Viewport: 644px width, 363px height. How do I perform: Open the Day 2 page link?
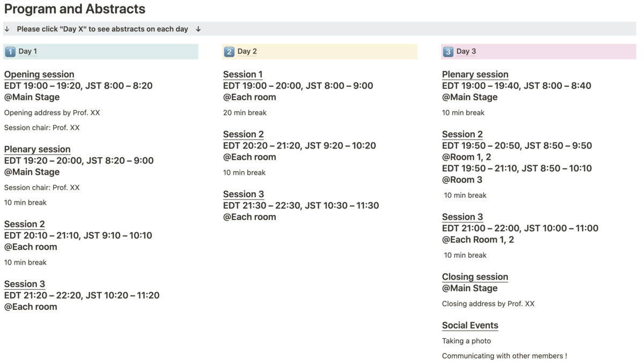pos(247,51)
